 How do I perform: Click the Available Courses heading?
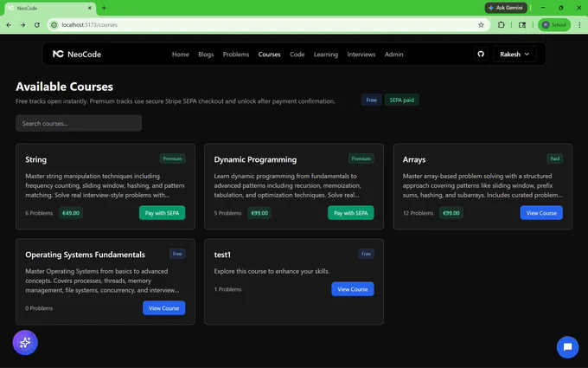click(65, 87)
